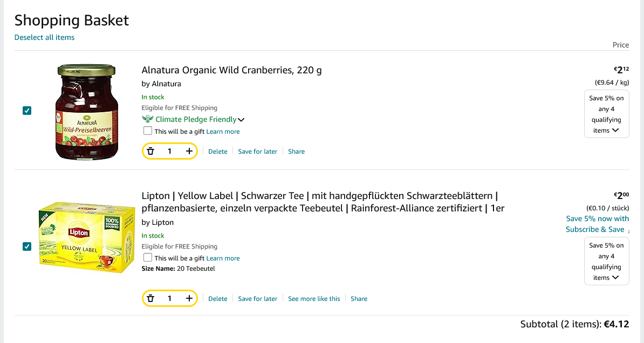Screen dimensions: 644x343
Task: Click Deselect all items link
Action: 44,37
